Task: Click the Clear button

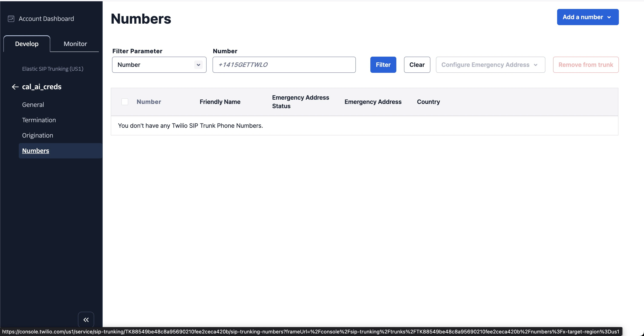Action: click(x=417, y=65)
